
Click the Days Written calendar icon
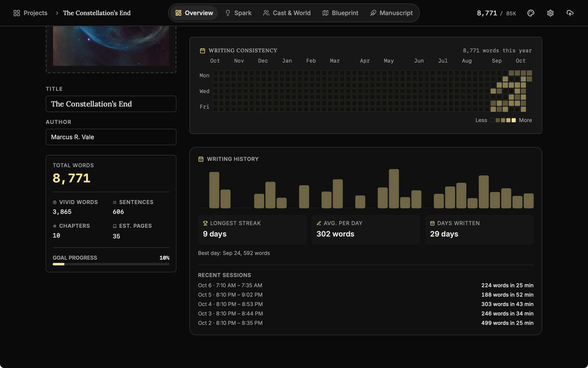tap(432, 223)
